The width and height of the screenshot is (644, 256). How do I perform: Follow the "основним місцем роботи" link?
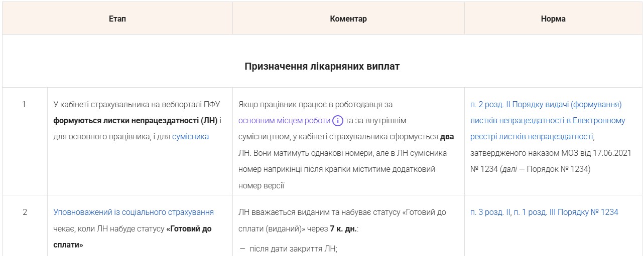(x=284, y=121)
